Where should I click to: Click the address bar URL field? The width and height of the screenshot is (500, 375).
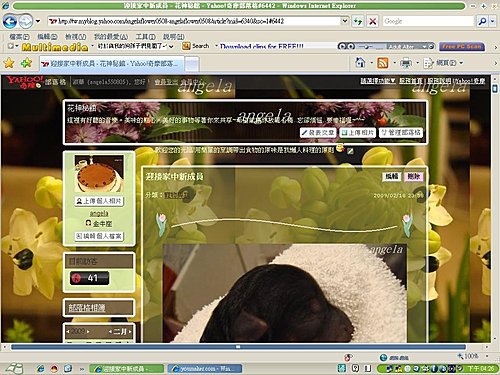click(194, 21)
